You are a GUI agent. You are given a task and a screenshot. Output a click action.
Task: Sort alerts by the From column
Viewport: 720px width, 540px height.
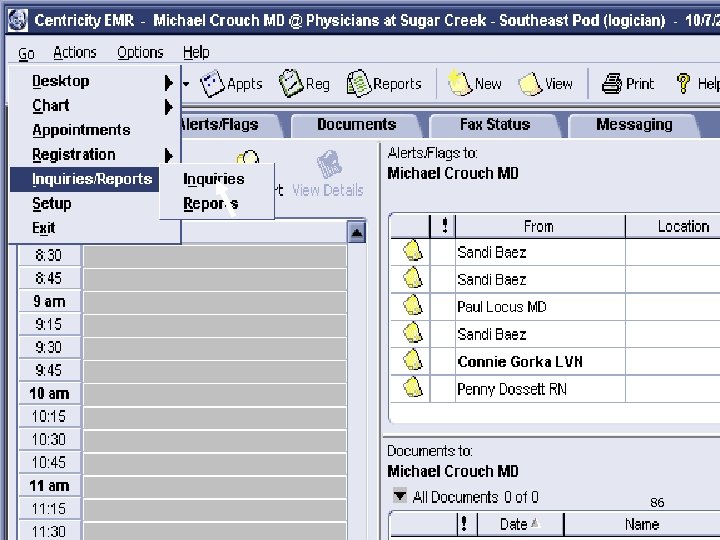coord(540,226)
